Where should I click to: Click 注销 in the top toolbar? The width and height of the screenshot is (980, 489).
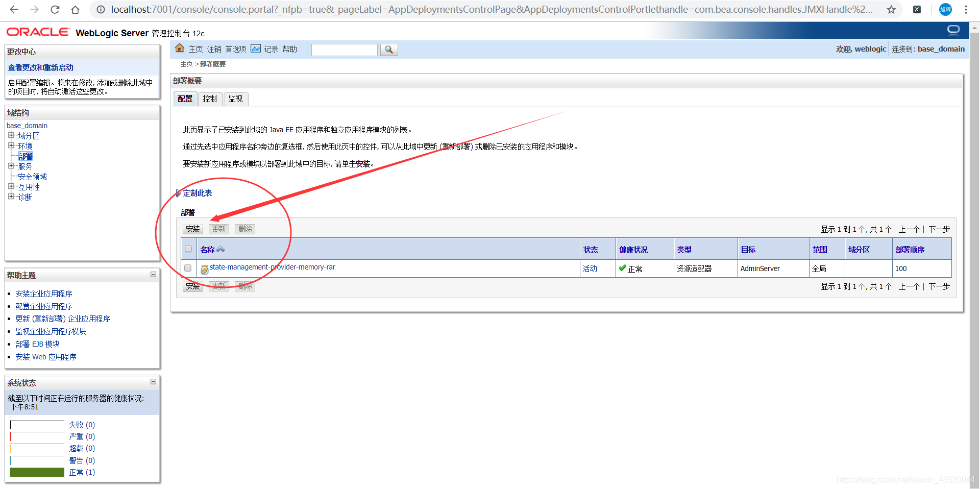click(214, 49)
